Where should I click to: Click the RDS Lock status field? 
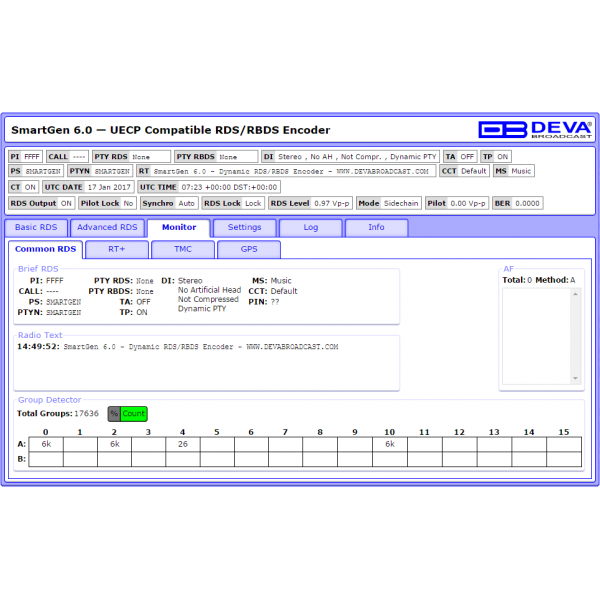(233, 203)
